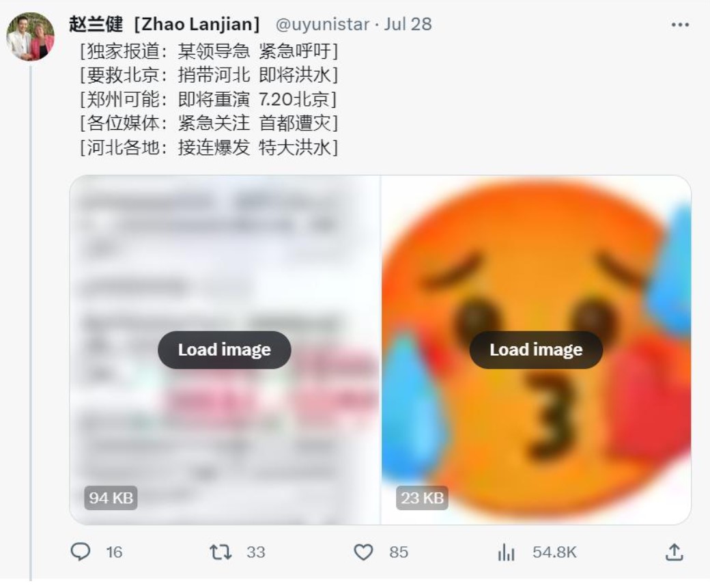View the 16 replies count
The image size is (710, 588).
click(114, 552)
